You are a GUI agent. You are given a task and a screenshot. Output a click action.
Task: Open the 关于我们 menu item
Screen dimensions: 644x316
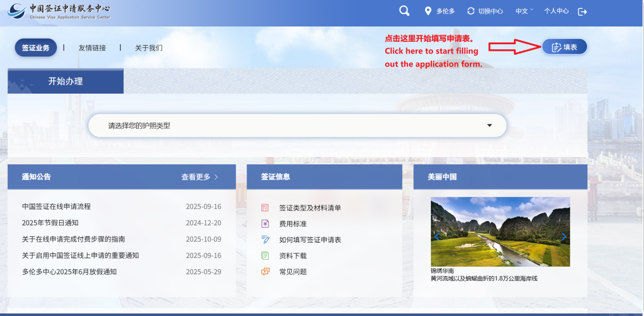tap(148, 48)
